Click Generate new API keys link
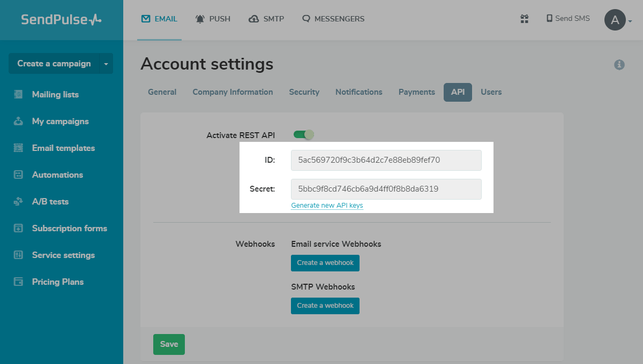This screenshot has width=643, height=364. [x=327, y=206]
